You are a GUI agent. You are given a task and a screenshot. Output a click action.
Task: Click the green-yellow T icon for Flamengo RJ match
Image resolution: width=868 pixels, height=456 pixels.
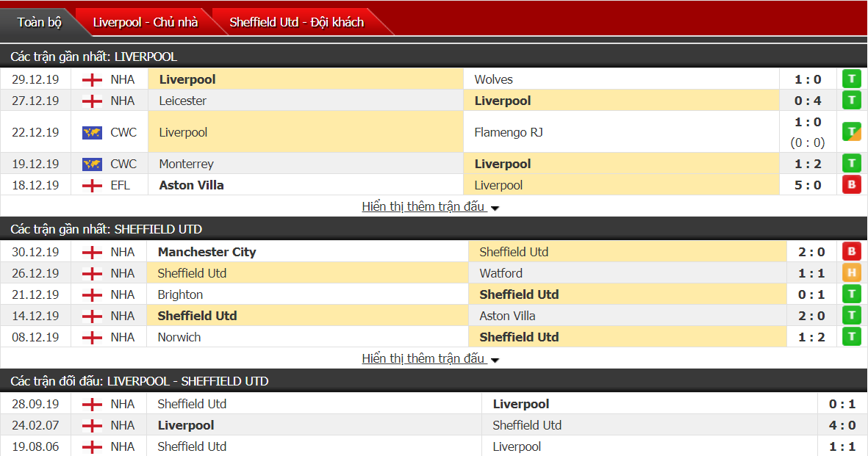[x=851, y=131]
